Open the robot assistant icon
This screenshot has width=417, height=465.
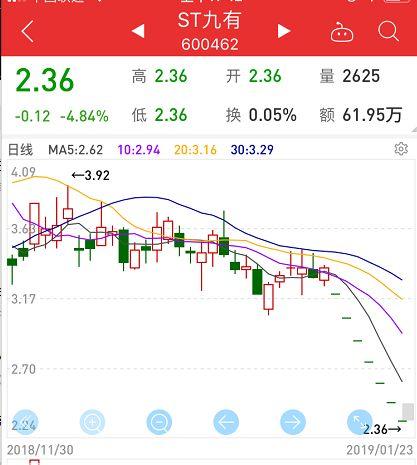[342, 32]
